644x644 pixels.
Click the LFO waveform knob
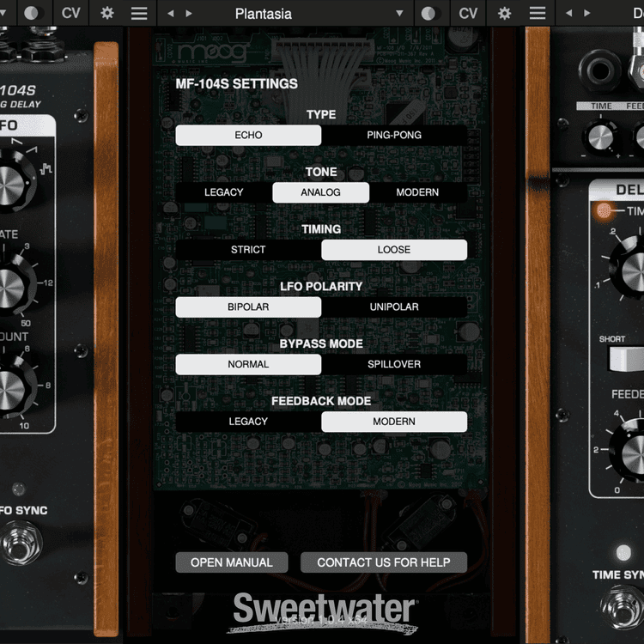coord(11,183)
